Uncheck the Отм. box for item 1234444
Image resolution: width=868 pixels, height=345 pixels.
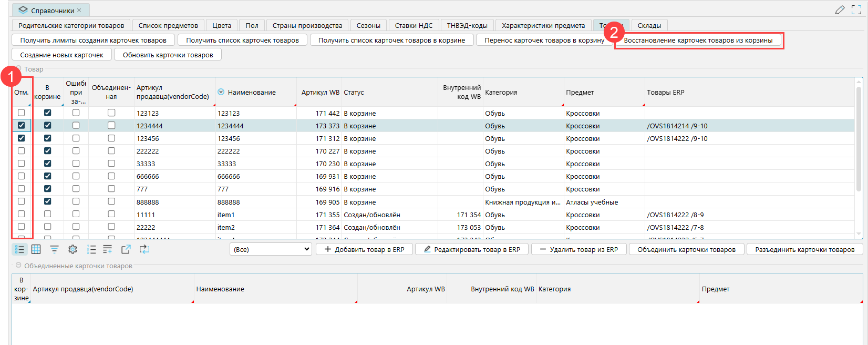click(22, 125)
